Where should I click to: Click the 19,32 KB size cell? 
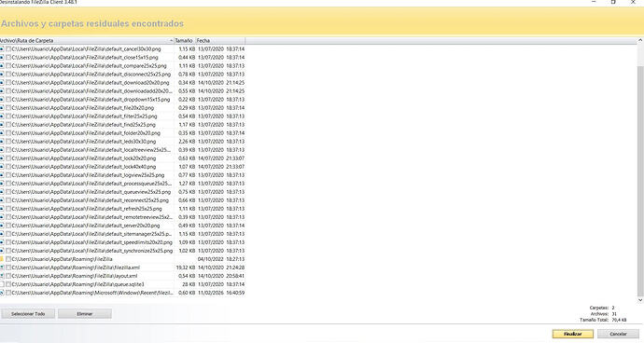pos(186,268)
